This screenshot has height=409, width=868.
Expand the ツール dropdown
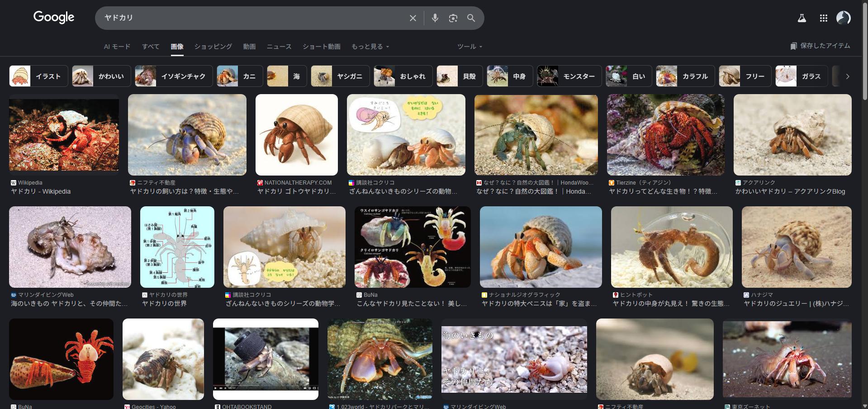tap(470, 47)
